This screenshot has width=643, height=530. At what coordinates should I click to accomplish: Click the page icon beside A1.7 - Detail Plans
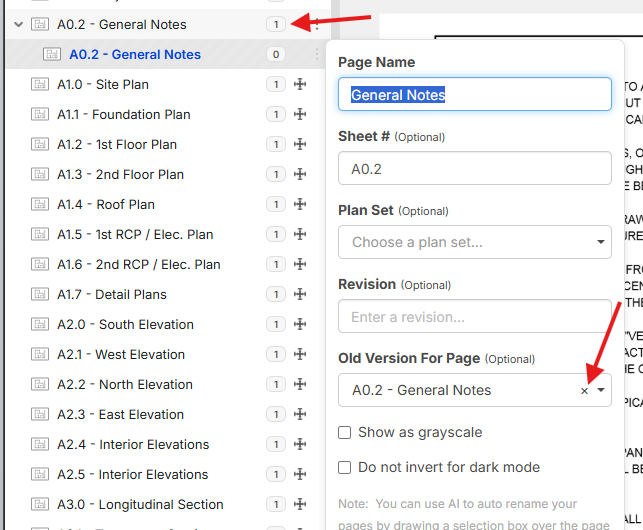tap(40, 295)
